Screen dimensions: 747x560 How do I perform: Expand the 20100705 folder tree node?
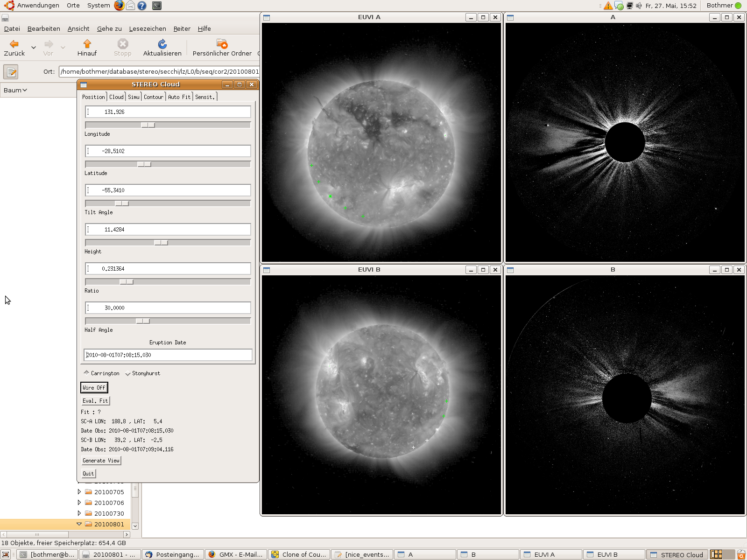[79, 492]
